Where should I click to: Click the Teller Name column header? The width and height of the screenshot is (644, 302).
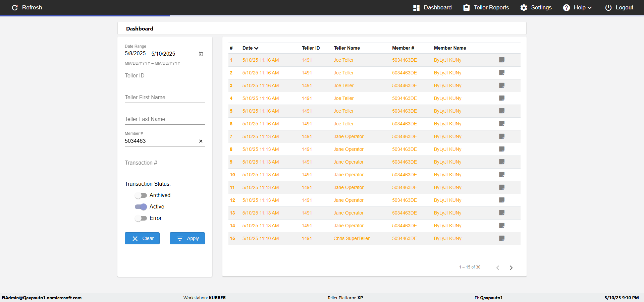tap(347, 48)
